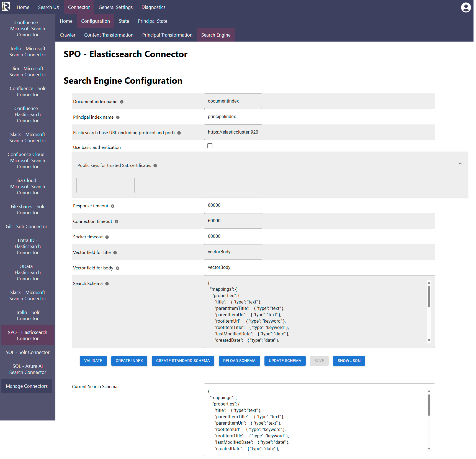Click the RELOAD SCHEMA button
The image size is (476, 459).
[x=239, y=361]
